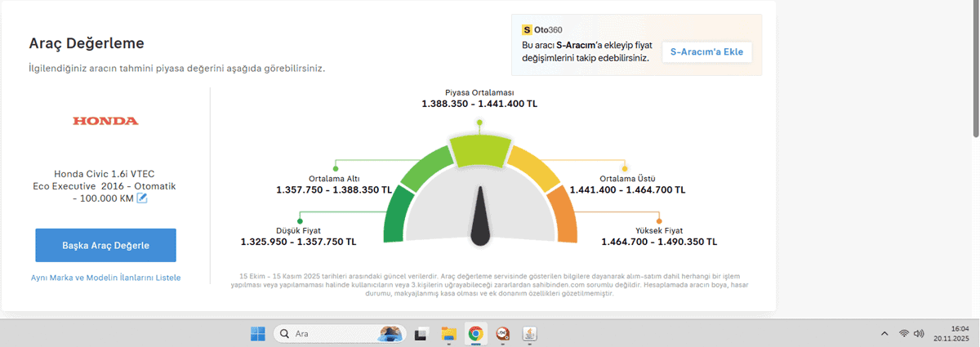
Task: Click the Yüksek Fiyat label
Action: pyautogui.click(x=659, y=230)
